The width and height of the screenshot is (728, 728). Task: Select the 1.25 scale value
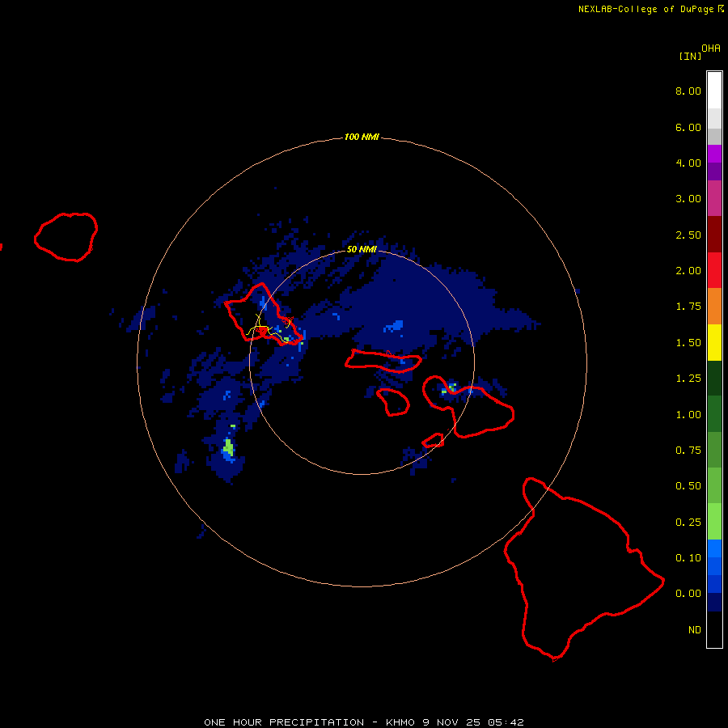pos(688,379)
